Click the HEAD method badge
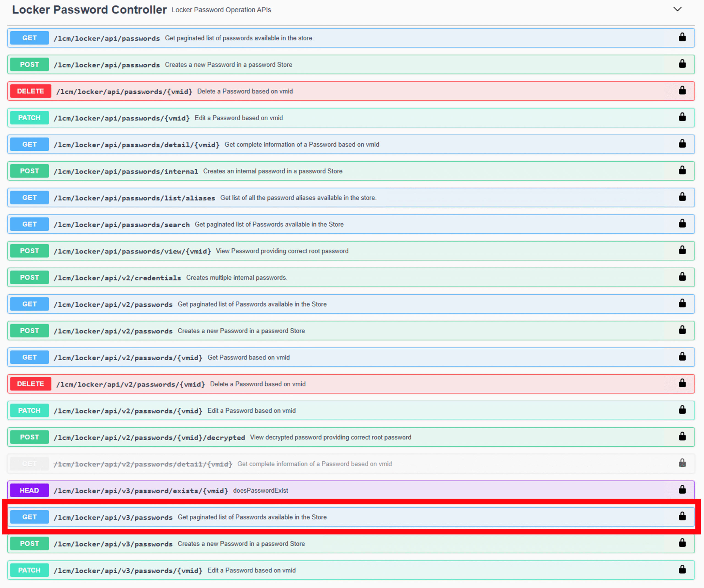 click(x=29, y=490)
